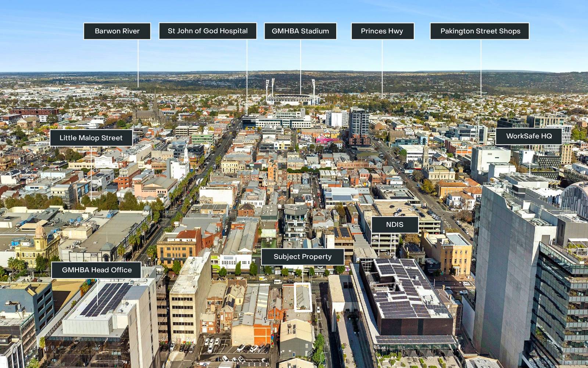588x368 pixels.
Task: Click the NDIS label
Action: click(x=395, y=224)
